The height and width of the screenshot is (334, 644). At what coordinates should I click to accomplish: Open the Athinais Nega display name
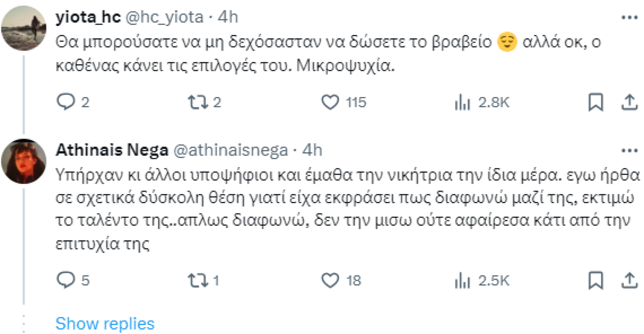112,150
